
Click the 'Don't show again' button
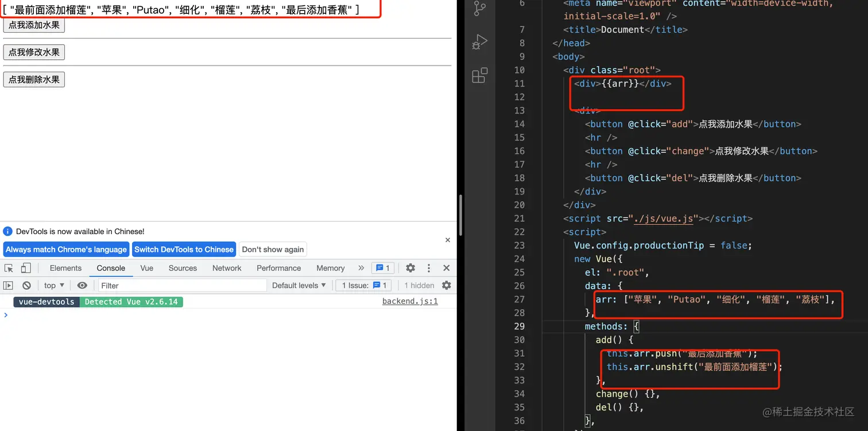(x=273, y=249)
